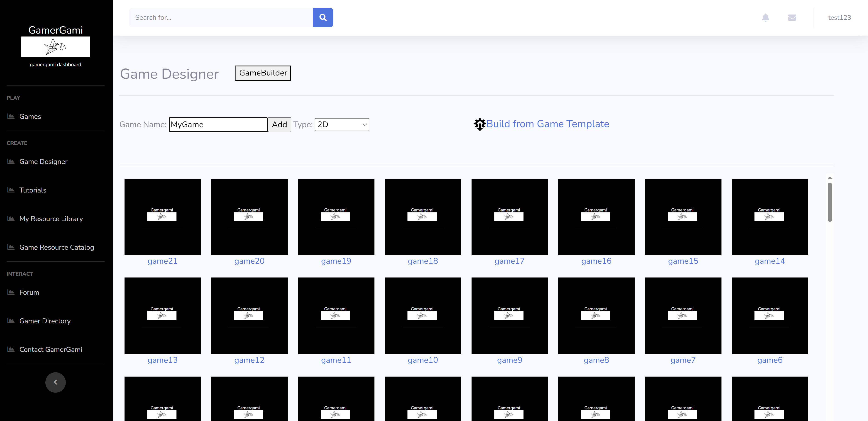Open the Type 2D dropdown
This screenshot has width=868, height=421.
342,125
